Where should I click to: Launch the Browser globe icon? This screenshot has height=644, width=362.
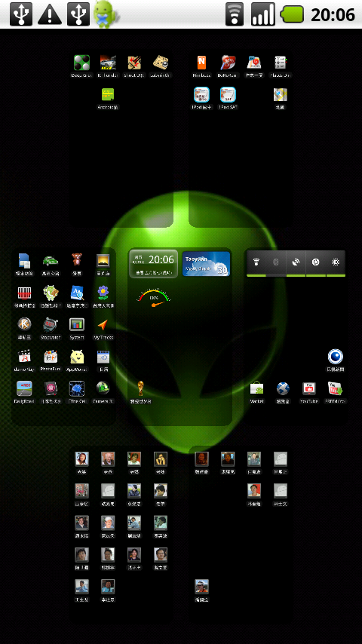tap(283, 388)
